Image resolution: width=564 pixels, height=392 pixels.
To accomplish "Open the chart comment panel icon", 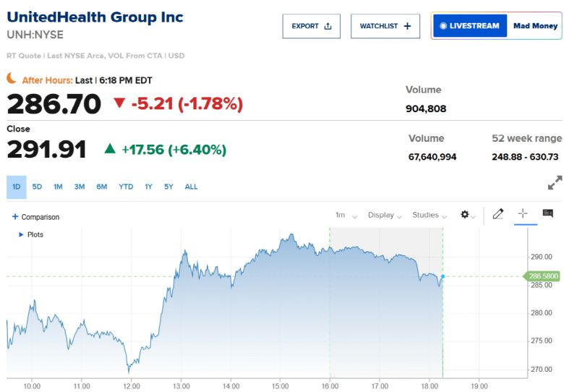I will click(x=547, y=214).
